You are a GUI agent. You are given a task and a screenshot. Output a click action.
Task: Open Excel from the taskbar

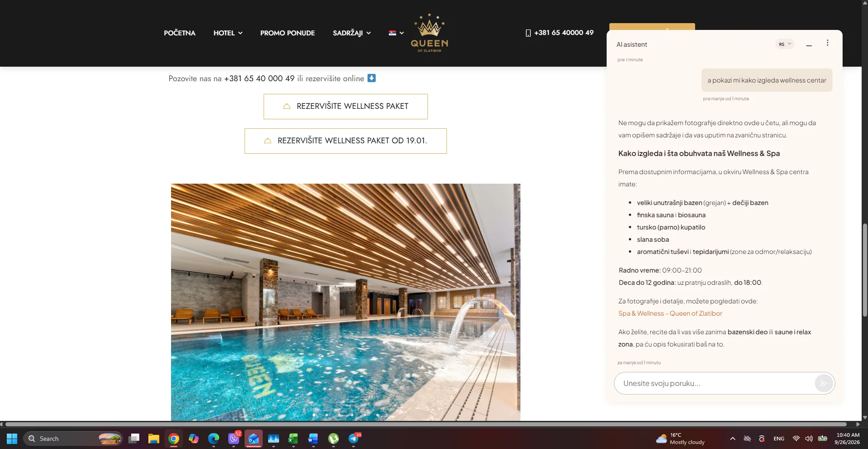(293, 439)
